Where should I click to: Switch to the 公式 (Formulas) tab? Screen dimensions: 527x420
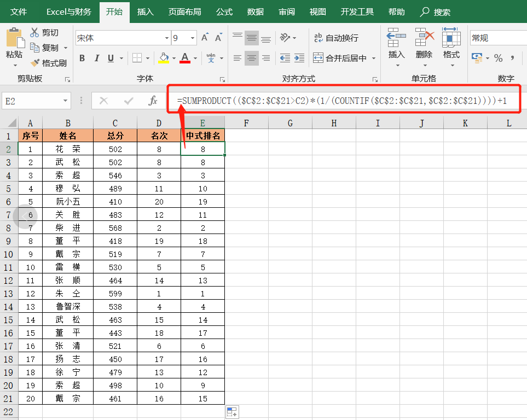(224, 11)
